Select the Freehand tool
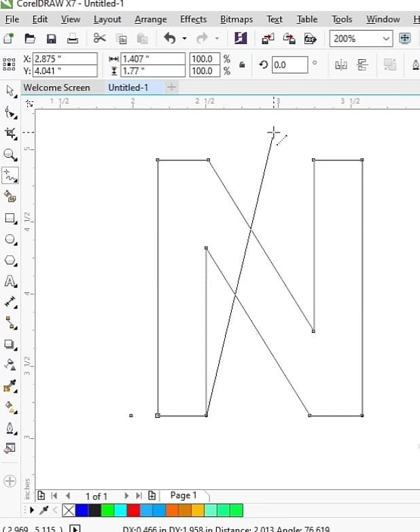The image size is (420, 532). [x=10, y=175]
